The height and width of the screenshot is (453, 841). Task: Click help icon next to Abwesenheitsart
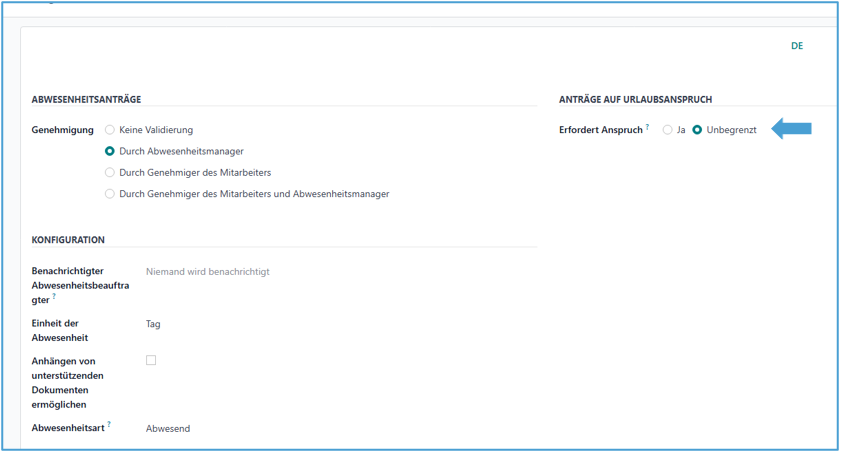point(109,425)
